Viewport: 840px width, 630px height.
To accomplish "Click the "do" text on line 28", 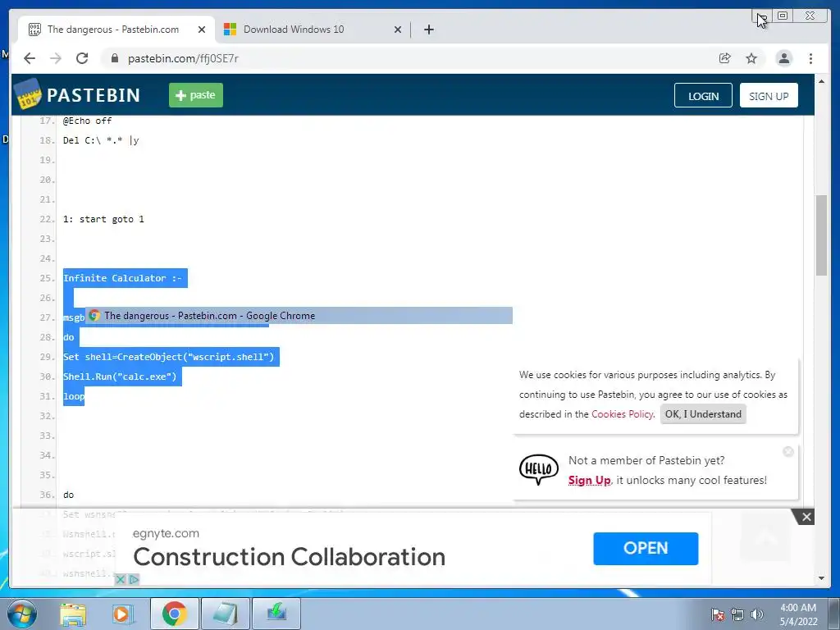I will click(69, 337).
